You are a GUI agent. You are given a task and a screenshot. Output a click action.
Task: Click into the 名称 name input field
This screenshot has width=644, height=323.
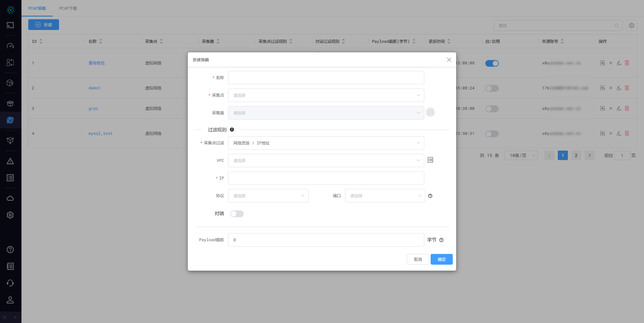[x=326, y=78]
